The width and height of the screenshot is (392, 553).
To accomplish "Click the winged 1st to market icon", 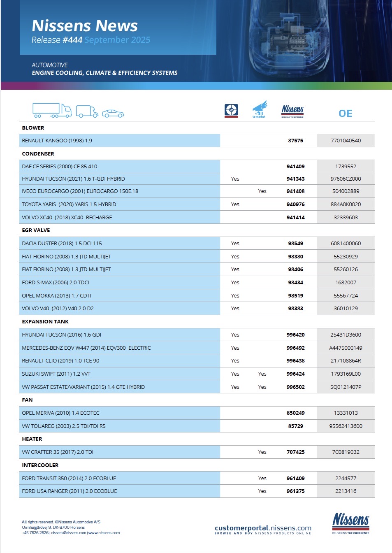I will [x=259, y=109].
